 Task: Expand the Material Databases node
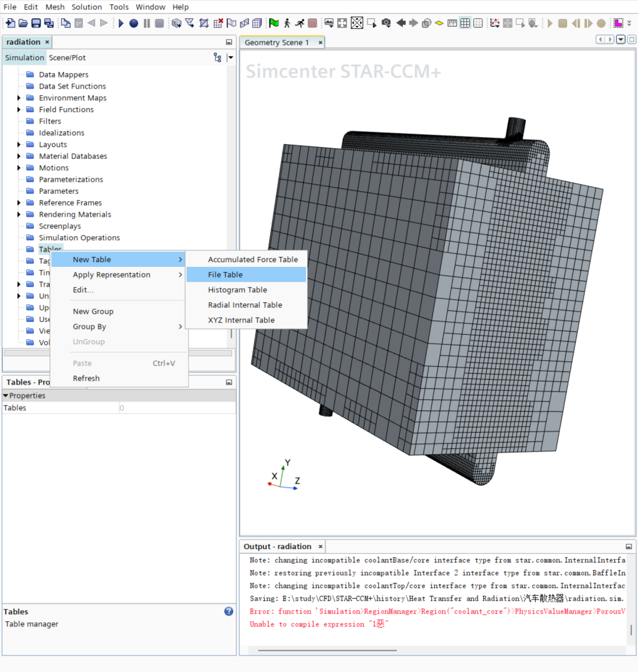pos(18,156)
